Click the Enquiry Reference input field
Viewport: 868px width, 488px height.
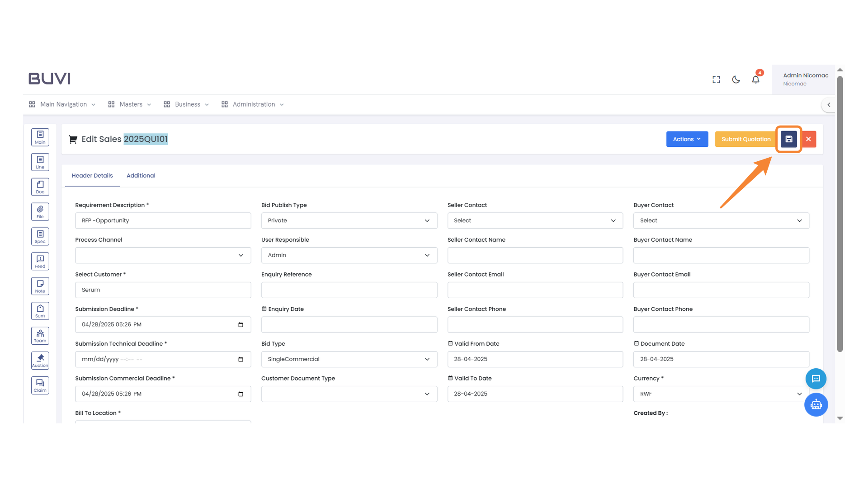click(x=349, y=290)
